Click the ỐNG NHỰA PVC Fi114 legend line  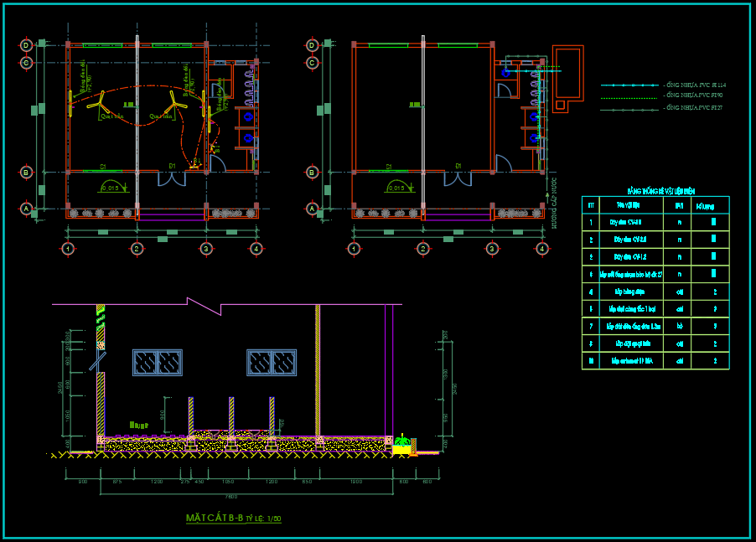pos(630,85)
